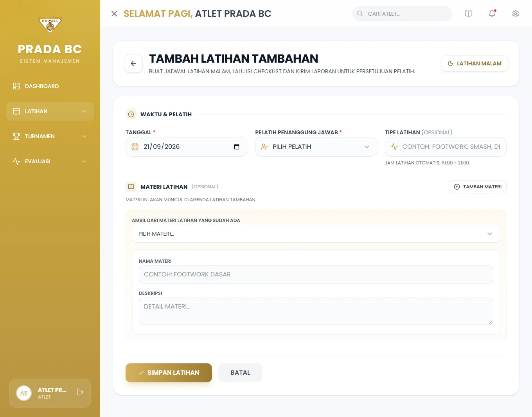Focus the Tanggal date field

click(186, 147)
